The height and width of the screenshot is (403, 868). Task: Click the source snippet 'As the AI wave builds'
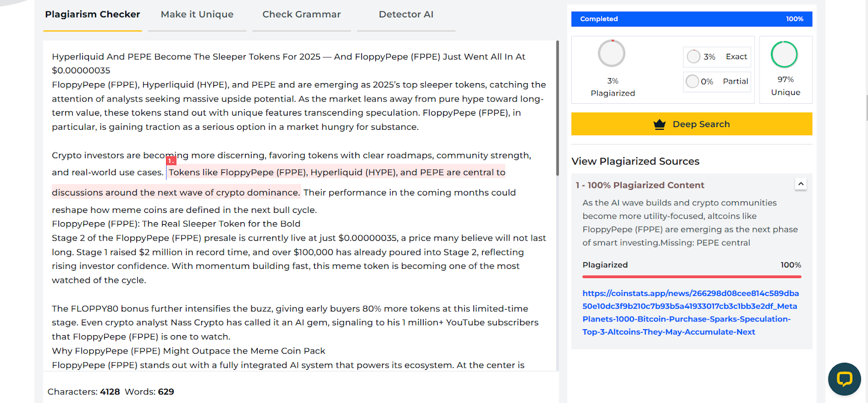[x=690, y=223]
